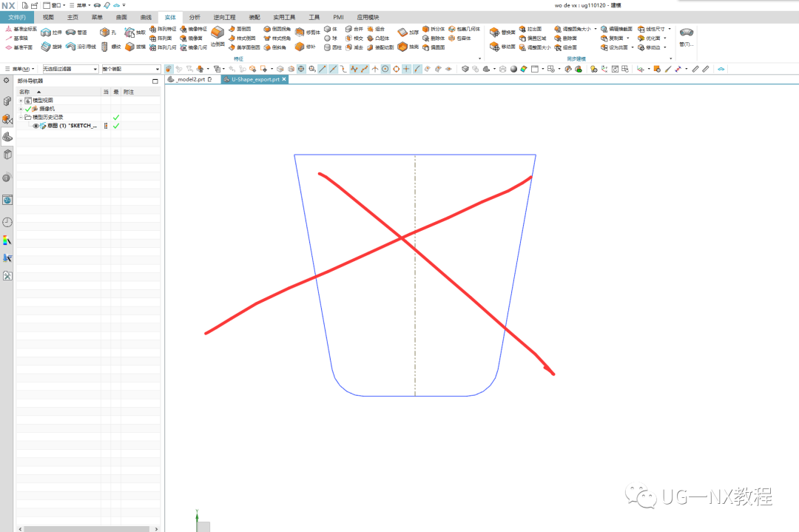Select the 草图 (1) SKETCH tree item
799x532 pixels.
(x=72, y=126)
